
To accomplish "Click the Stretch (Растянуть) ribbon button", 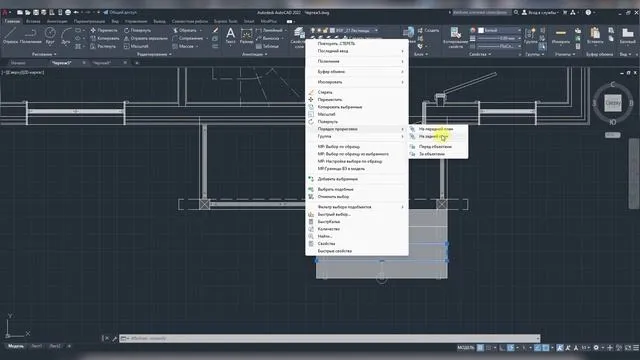I will click(103, 46).
